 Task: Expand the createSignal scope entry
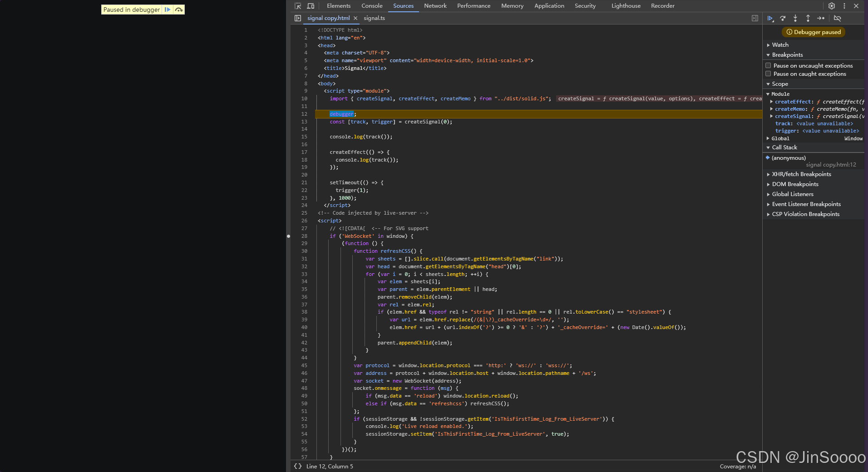point(771,116)
